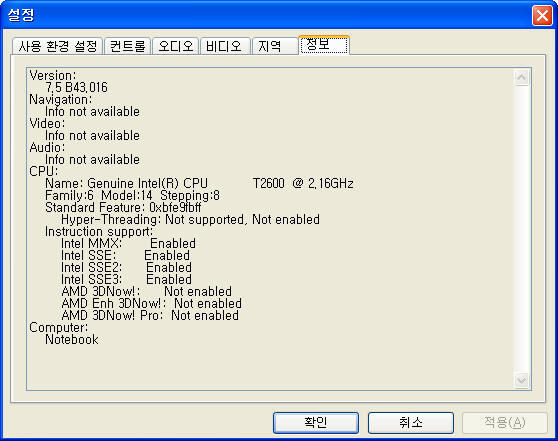
Task: Click the CPU Name line with T2600
Action: point(199,184)
